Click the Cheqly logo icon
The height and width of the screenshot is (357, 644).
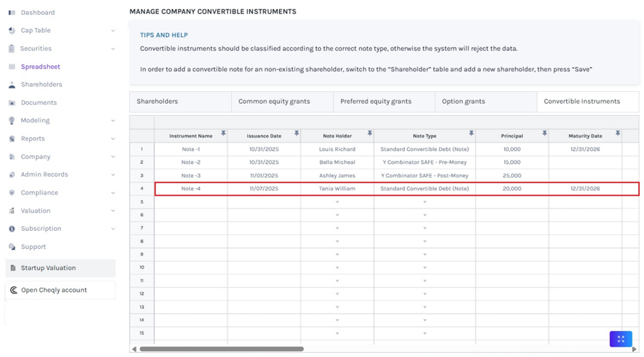coord(13,290)
